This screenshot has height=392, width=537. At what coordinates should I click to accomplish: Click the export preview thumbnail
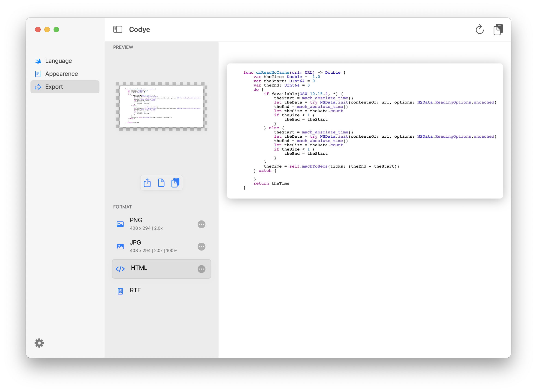point(161,107)
